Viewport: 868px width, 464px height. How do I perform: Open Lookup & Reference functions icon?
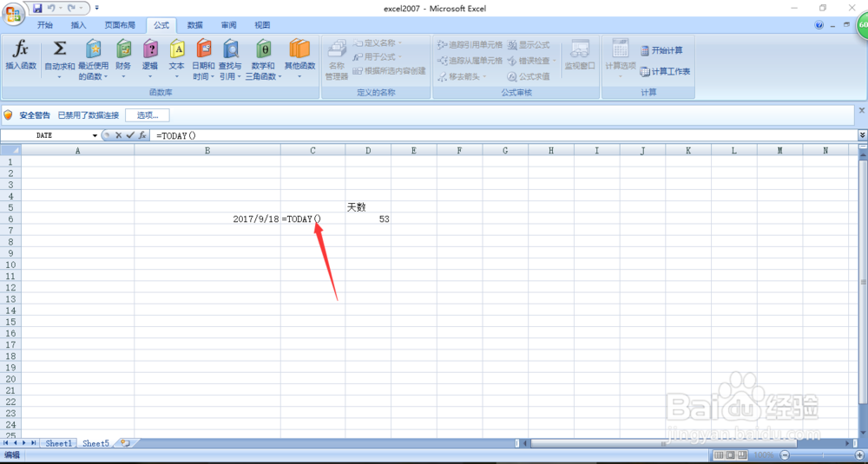pyautogui.click(x=230, y=49)
